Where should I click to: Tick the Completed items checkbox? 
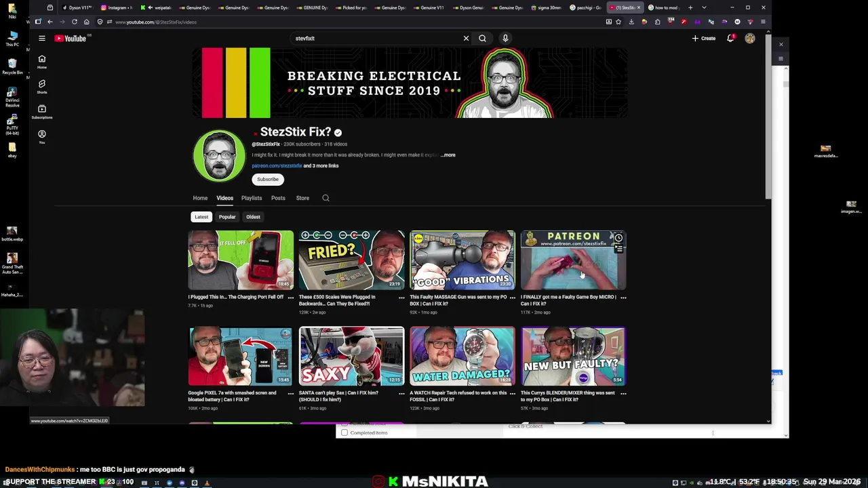[344, 432]
